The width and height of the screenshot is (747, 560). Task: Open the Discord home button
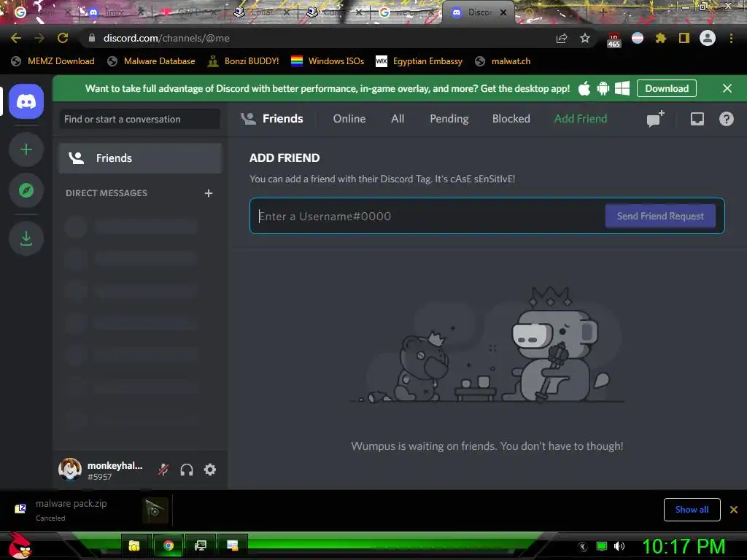coord(26,101)
